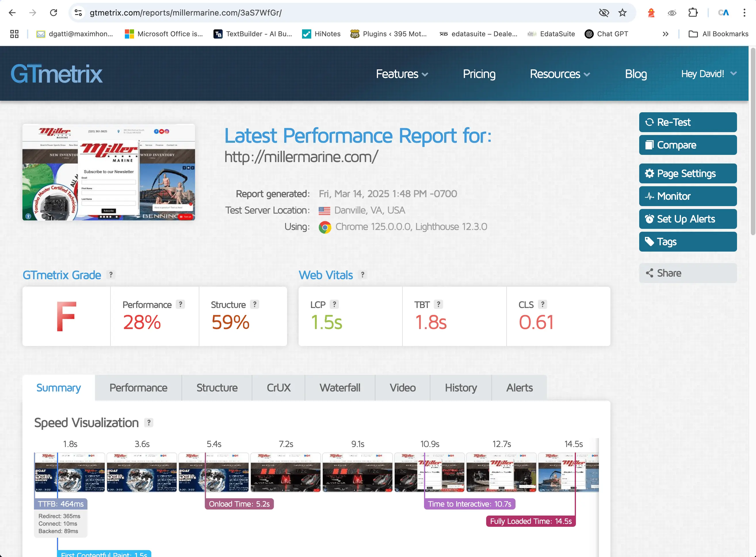The image size is (756, 557).
Task: Show hidden bookmarks via double chevron
Action: (665, 34)
